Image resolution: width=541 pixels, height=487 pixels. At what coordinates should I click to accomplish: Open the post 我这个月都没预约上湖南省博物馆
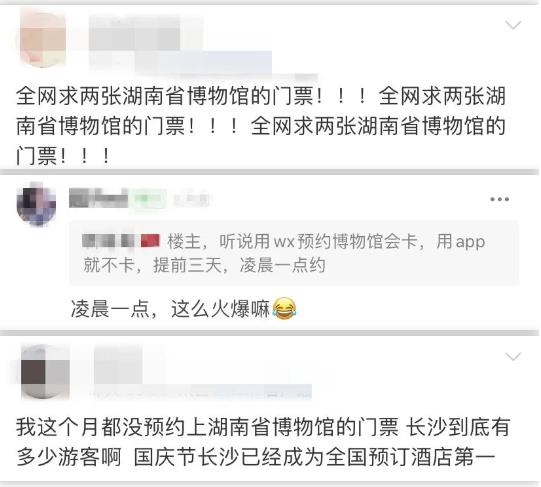click(x=263, y=442)
